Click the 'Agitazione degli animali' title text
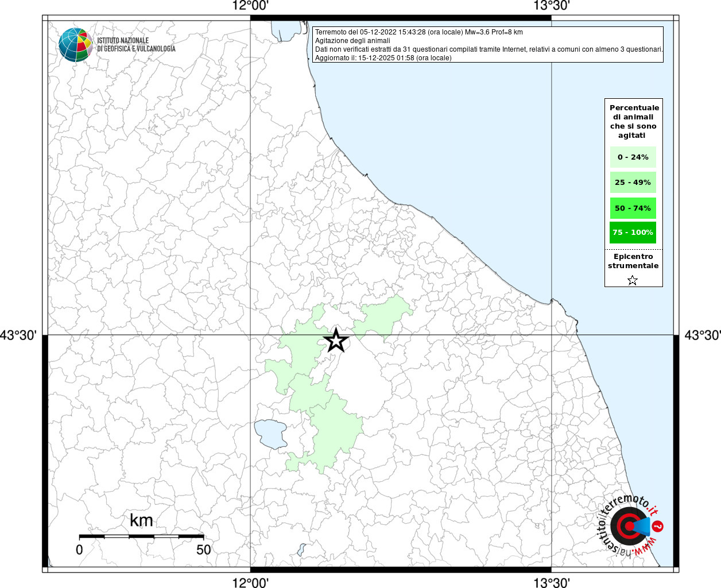This screenshot has width=721, height=588. coord(352,41)
